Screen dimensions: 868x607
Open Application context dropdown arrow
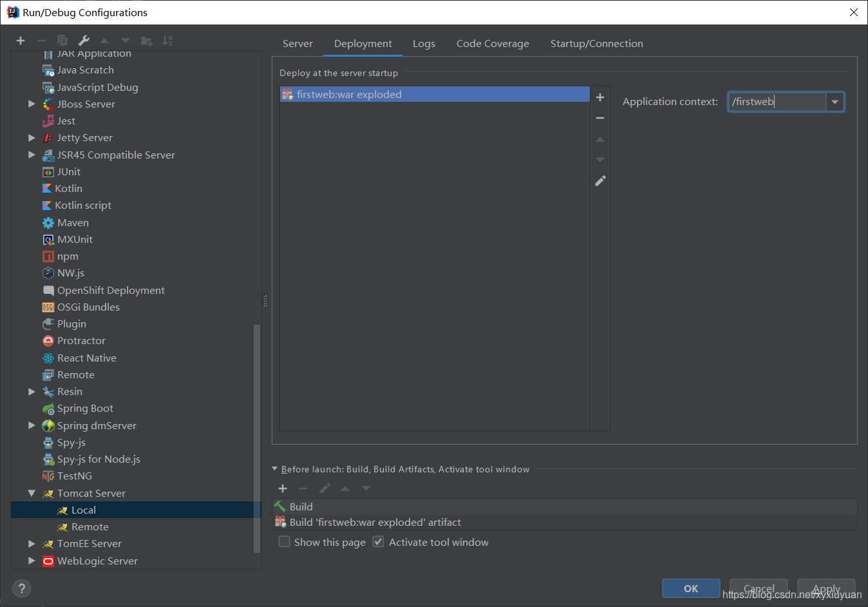[x=835, y=102]
